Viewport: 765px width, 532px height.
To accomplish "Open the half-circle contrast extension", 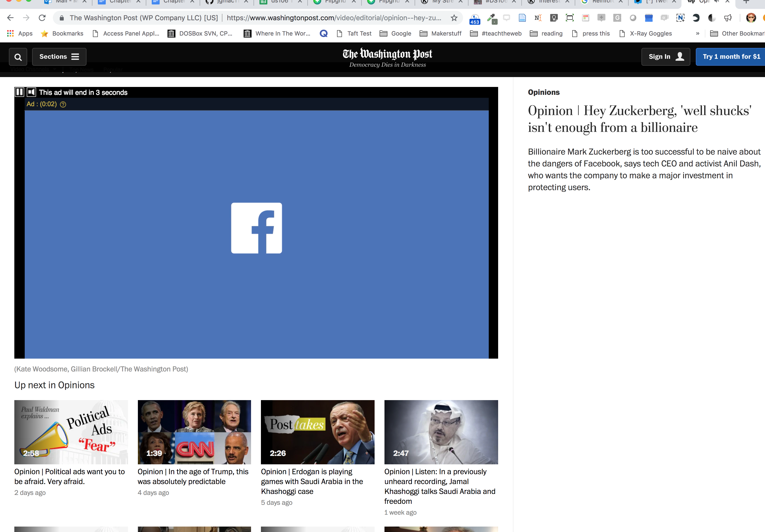I will [x=712, y=18].
